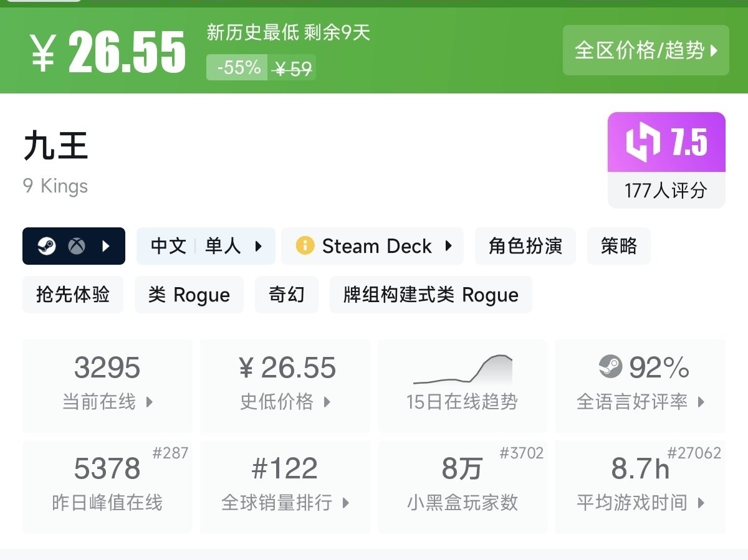The height and width of the screenshot is (560, 748).
Task: Click the Xbox platform icon
Action: tap(77, 246)
